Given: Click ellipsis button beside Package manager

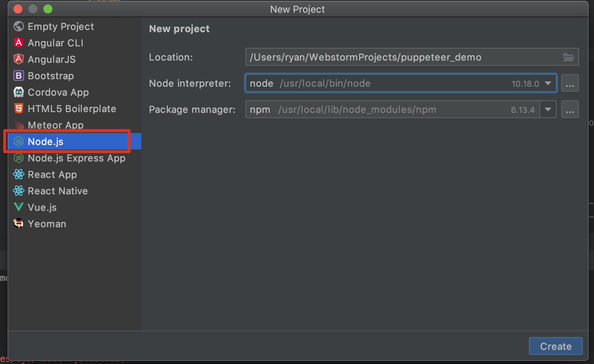Looking at the screenshot, I should point(570,109).
